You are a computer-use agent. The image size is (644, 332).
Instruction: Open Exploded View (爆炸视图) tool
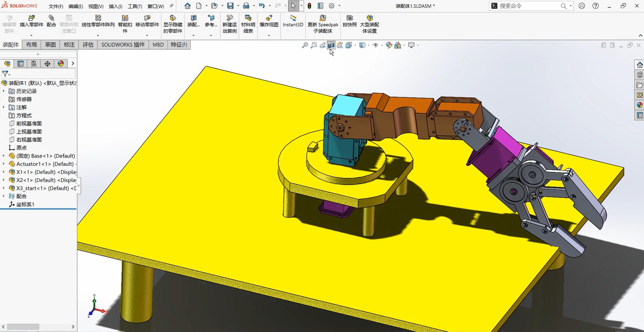[269, 21]
